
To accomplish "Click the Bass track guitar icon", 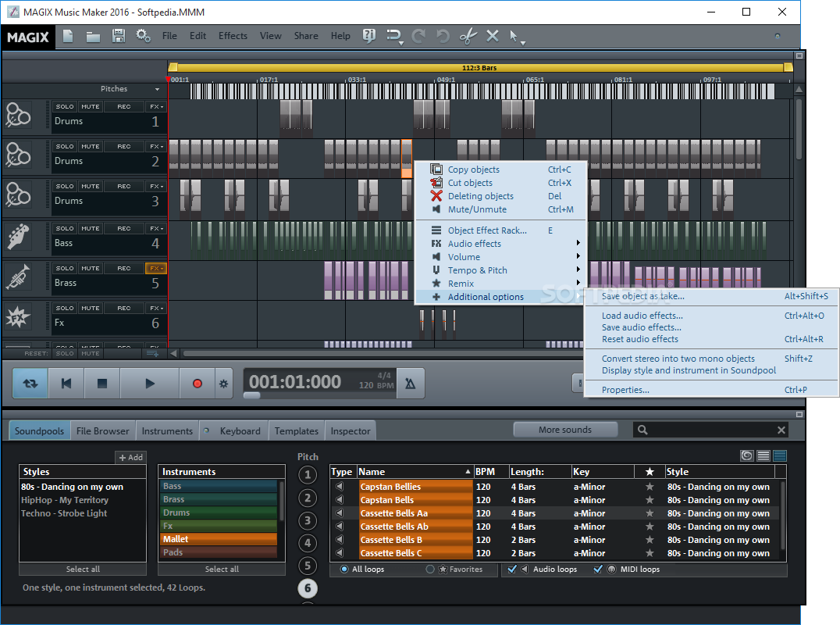I will [18, 237].
